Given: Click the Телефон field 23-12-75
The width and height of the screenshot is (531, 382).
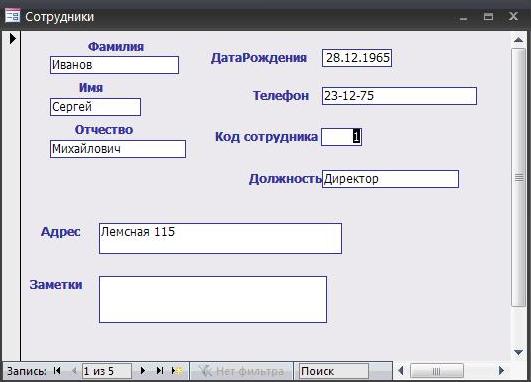Looking at the screenshot, I should 399,96.
